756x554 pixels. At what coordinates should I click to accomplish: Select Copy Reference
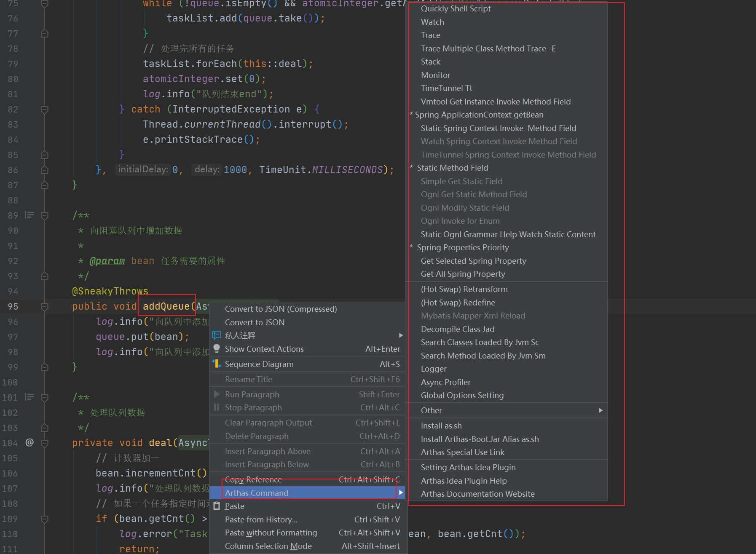click(x=308, y=479)
